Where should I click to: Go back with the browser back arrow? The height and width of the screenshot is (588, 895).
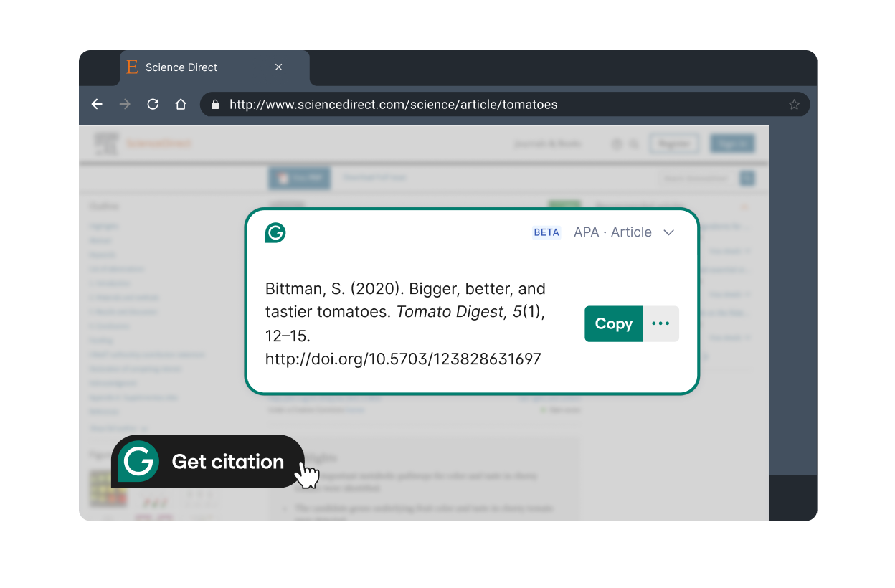pyautogui.click(x=97, y=105)
